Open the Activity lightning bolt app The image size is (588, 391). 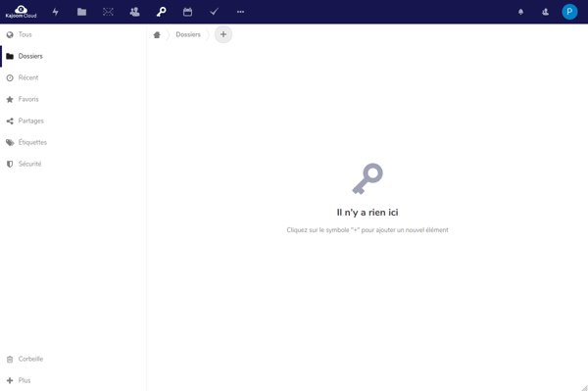click(x=56, y=12)
